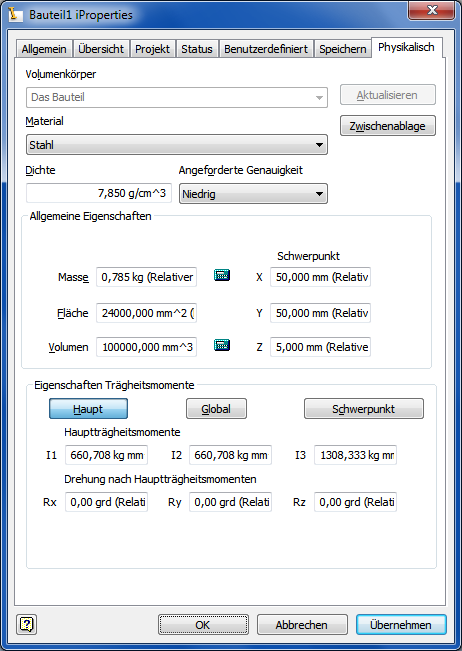
Task: Click the calculator icon next to Masse
Action: [x=222, y=275]
